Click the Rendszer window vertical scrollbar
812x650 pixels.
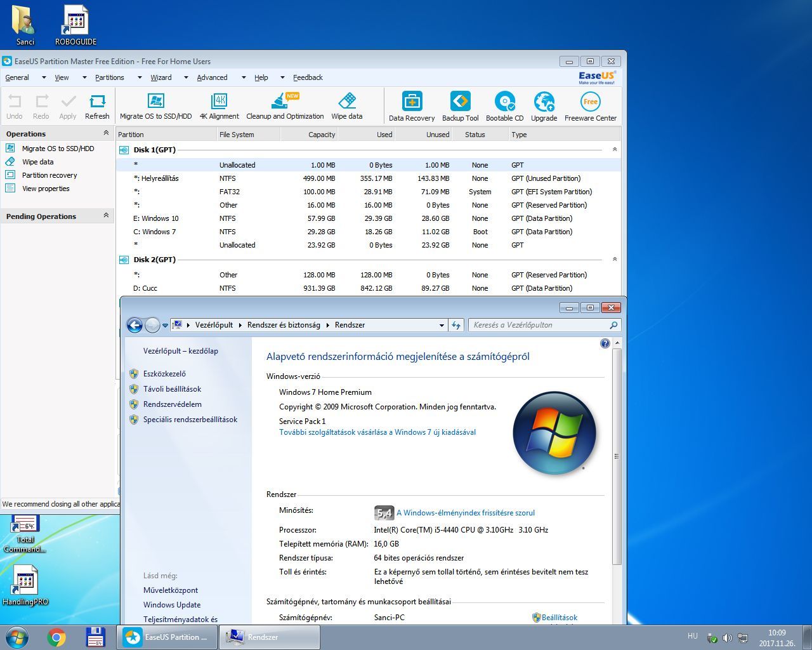[x=617, y=456]
